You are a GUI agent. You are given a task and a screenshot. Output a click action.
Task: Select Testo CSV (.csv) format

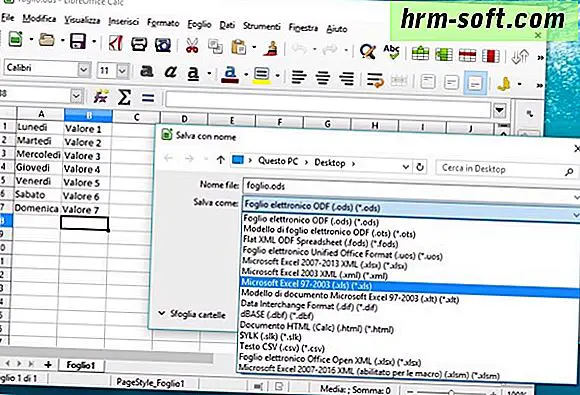pyautogui.click(x=282, y=347)
